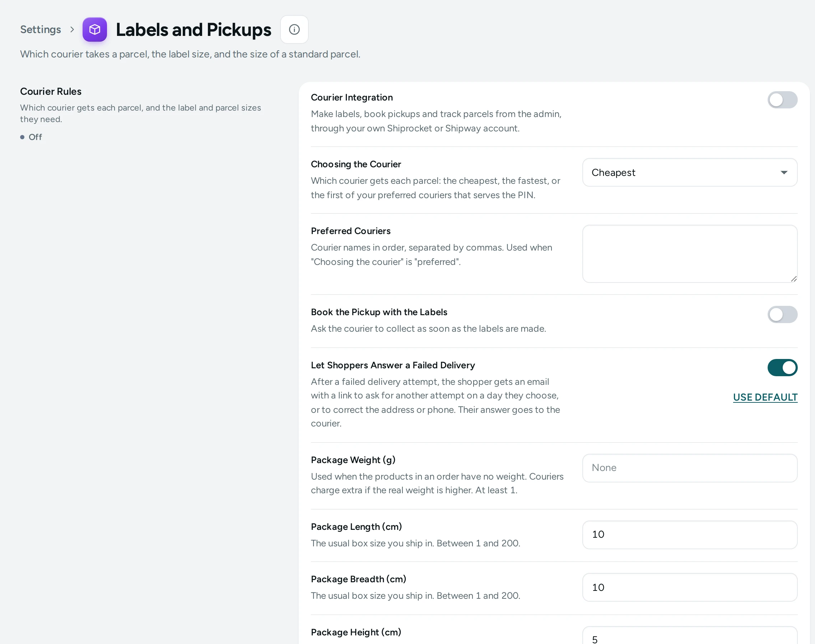Click the Package Height (cm) field
This screenshot has height=644, width=815.
point(690,635)
